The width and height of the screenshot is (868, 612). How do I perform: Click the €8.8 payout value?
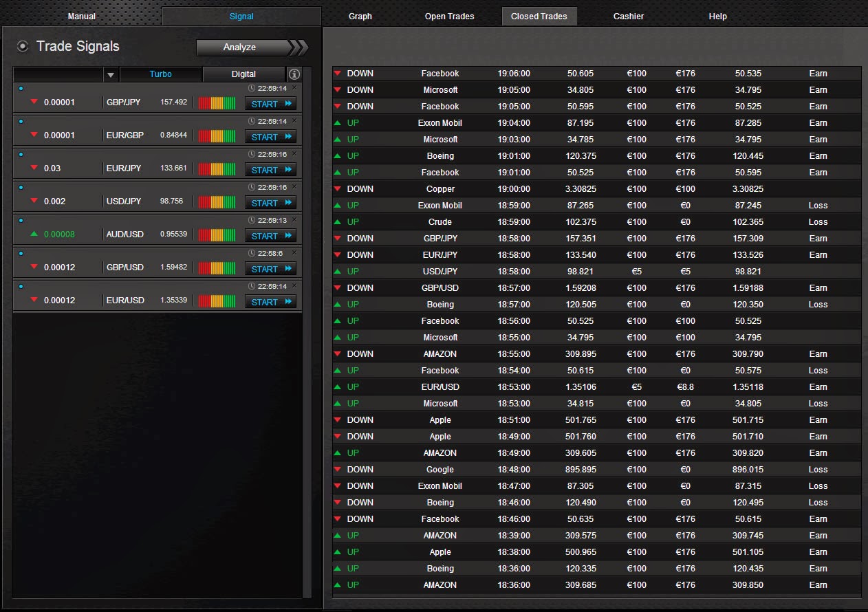[x=685, y=387]
